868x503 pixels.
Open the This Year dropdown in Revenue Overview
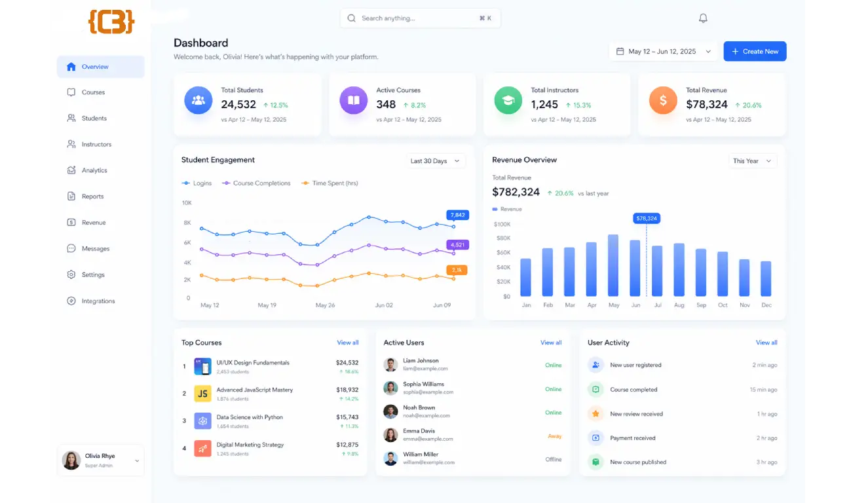click(x=752, y=160)
